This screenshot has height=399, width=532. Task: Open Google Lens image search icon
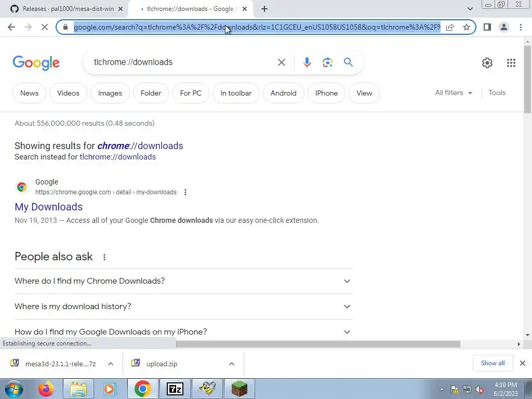point(327,62)
